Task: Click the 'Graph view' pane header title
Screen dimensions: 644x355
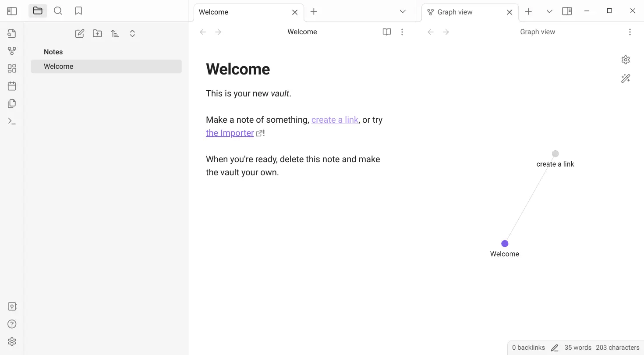Action: 538,32
